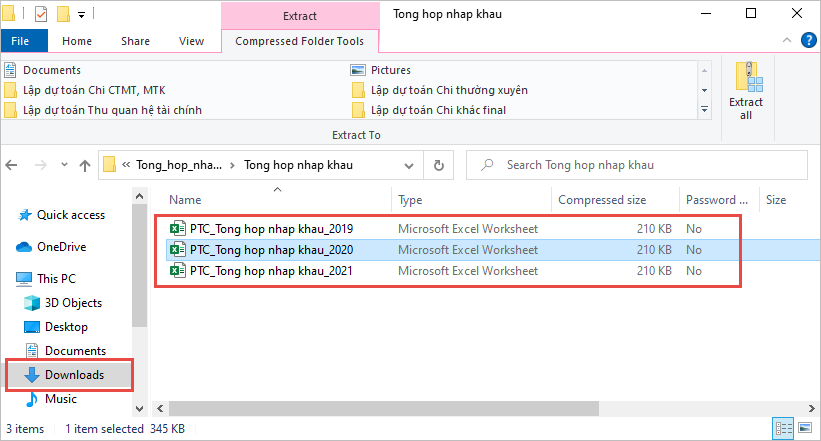Open Downloads in the navigation pane

pyautogui.click(x=74, y=375)
